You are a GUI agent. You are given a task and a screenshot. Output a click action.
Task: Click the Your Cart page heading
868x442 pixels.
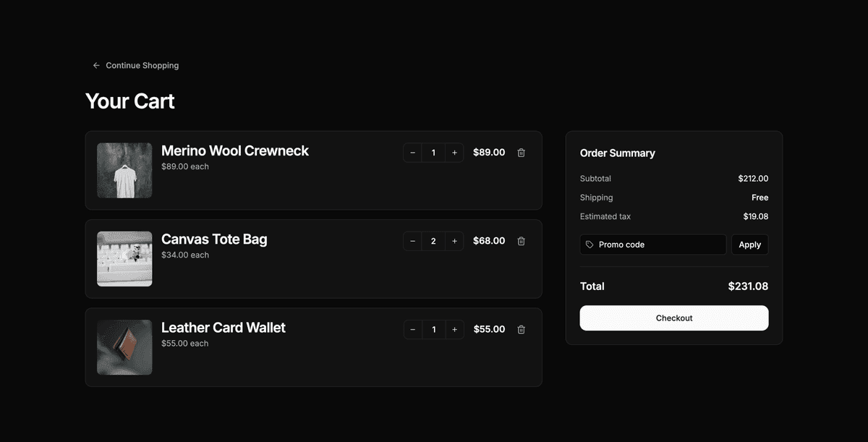point(129,101)
